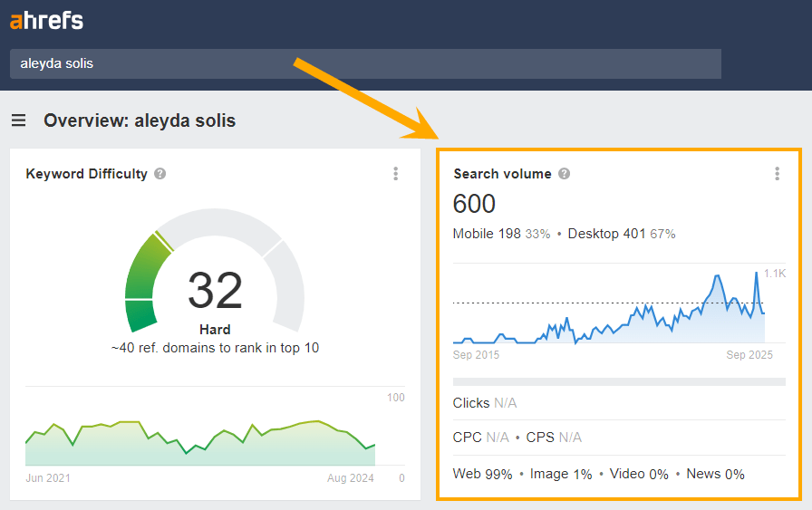The width and height of the screenshot is (812, 510).
Task: Click the Keyword Difficulty gauge score 32
Action: tap(215, 290)
